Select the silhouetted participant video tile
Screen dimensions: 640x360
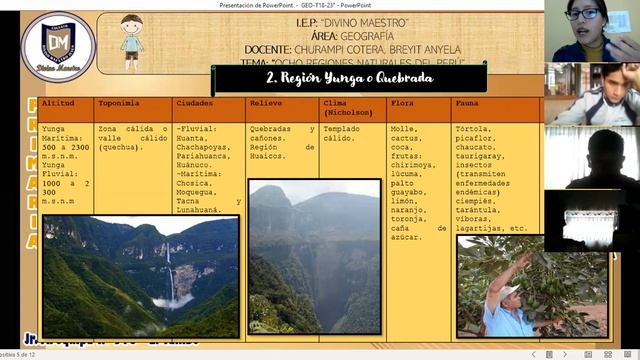coord(592,158)
